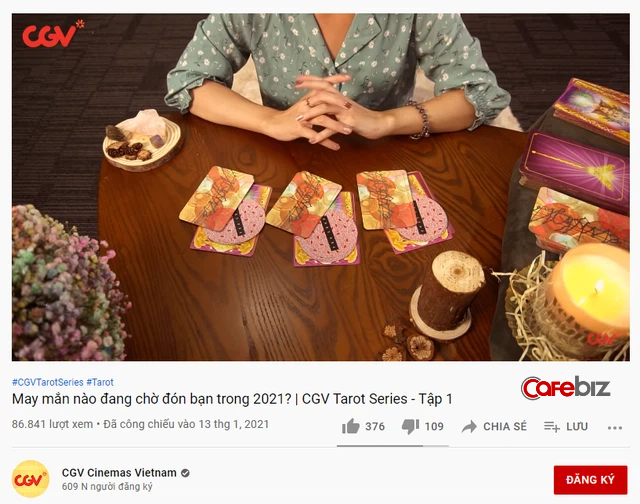Screen dimensions: 640x504
Task: Click the CHIA SẺ share label
Action: 505,427
